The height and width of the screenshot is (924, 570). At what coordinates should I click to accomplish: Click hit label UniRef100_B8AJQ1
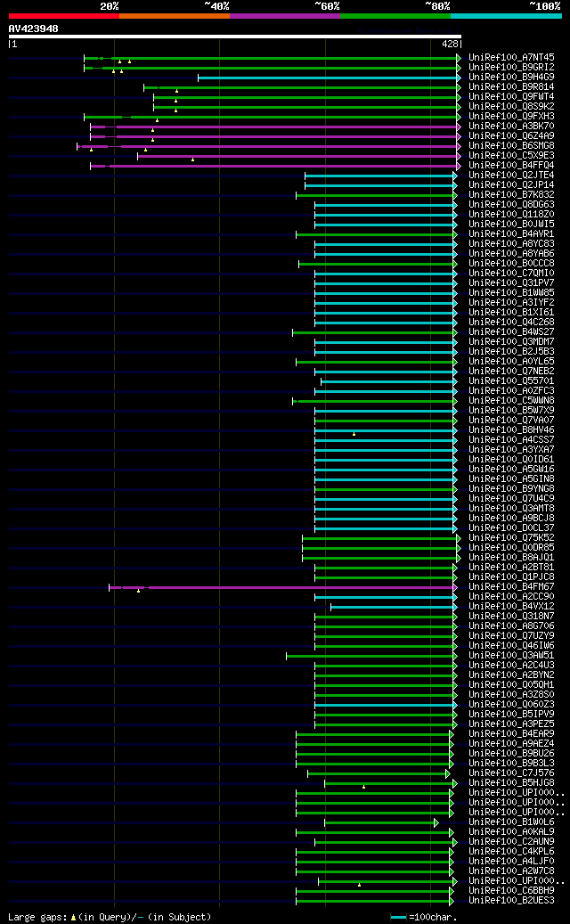coord(511,558)
